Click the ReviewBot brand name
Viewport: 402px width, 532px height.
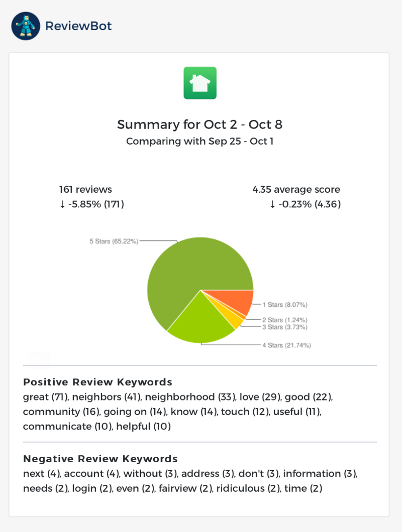[x=78, y=26]
